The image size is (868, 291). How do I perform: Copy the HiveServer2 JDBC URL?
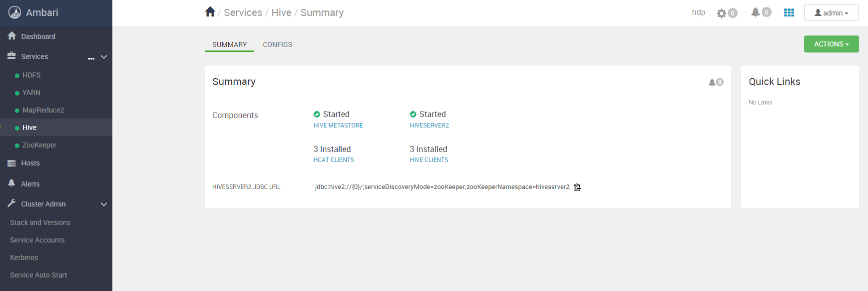[x=577, y=187]
